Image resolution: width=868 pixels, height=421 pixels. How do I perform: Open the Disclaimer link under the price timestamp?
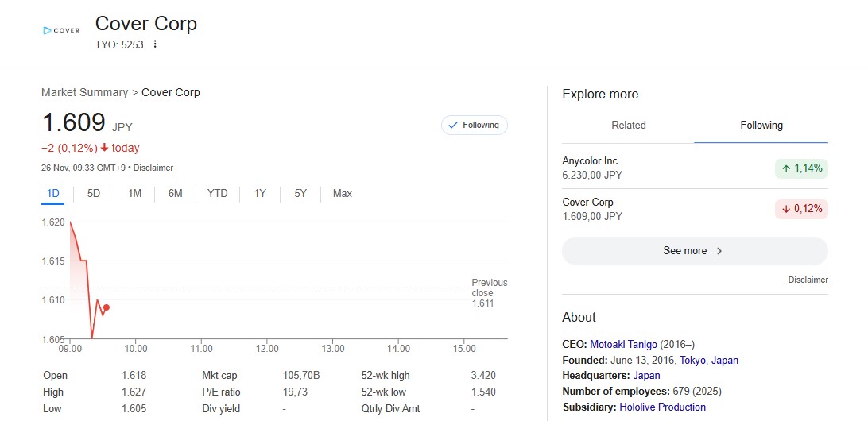153,168
